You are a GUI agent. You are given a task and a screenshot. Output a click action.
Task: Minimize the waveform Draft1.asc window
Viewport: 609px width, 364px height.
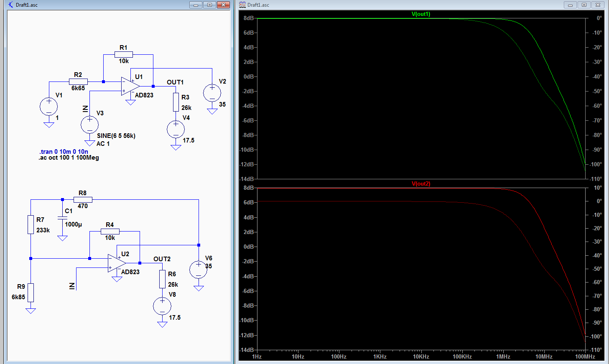[570, 5]
